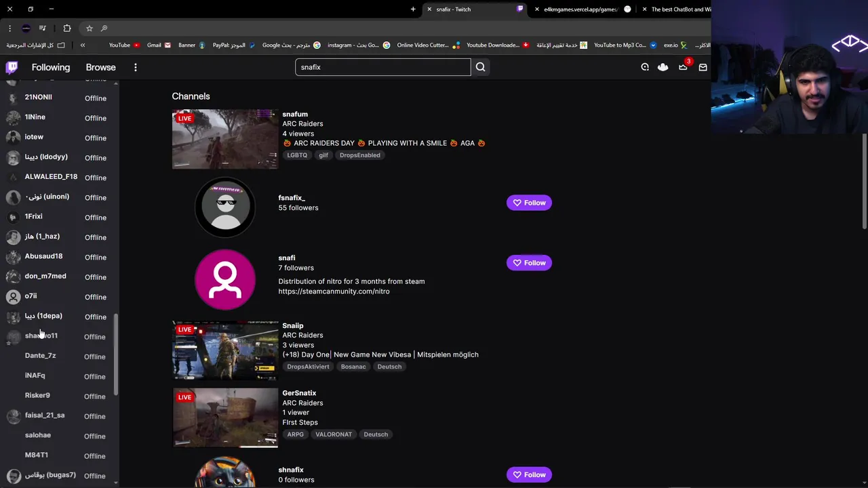Click the Twitch logo home icon
Screen dimensions: 868x488
[12, 67]
